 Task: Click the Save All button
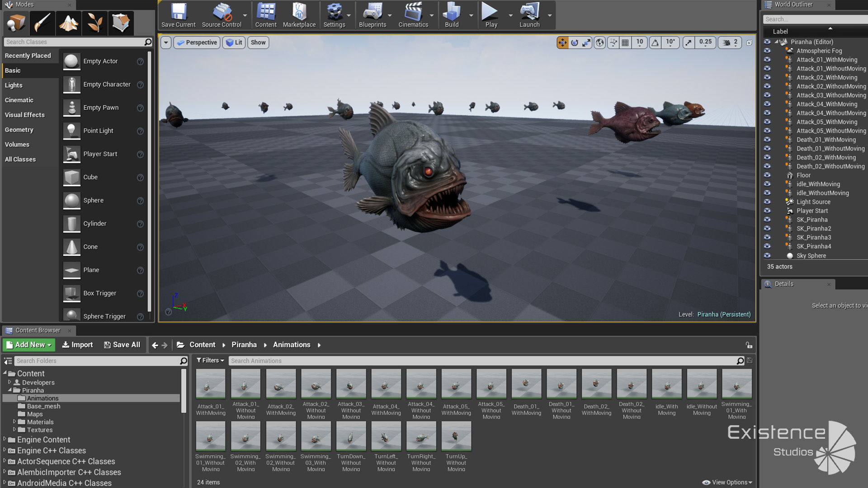[122, 345]
